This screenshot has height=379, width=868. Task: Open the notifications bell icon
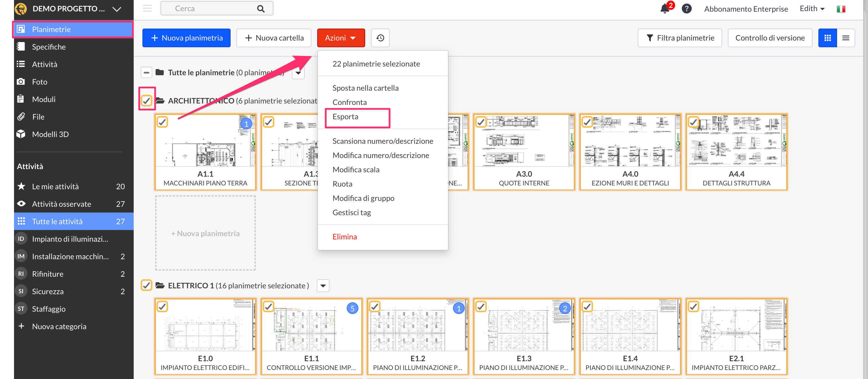[665, 9]
